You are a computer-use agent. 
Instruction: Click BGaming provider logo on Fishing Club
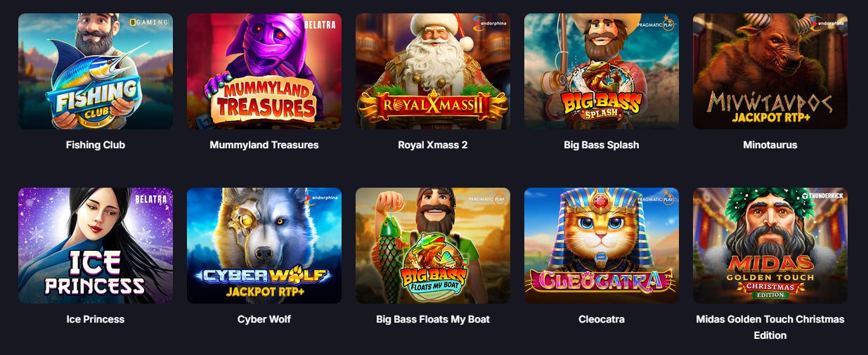tap(149, 22)
